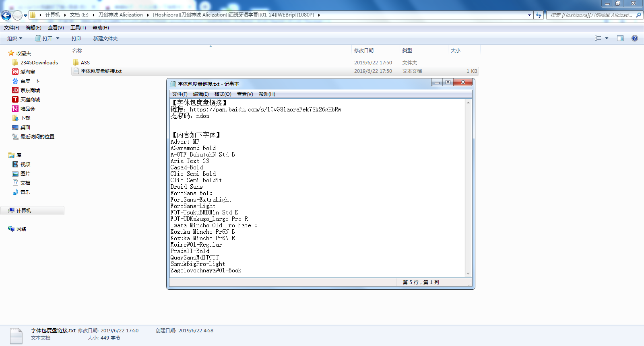The width and height of the screenshot is (644, 346).
Task: Click 刀剑神域 Alicization breadcrumb
Action: click(x=120, y=15)
